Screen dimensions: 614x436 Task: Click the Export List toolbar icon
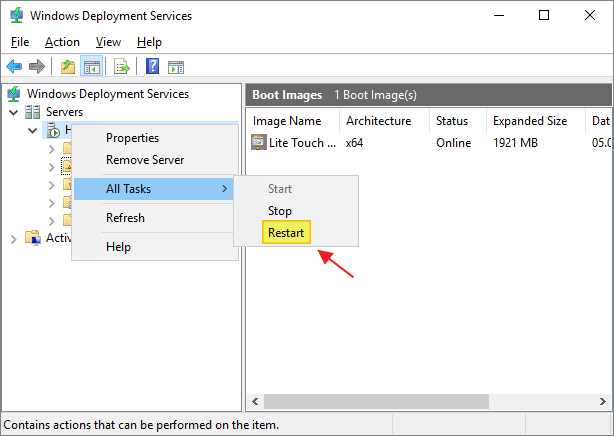[x=121, y=67]
